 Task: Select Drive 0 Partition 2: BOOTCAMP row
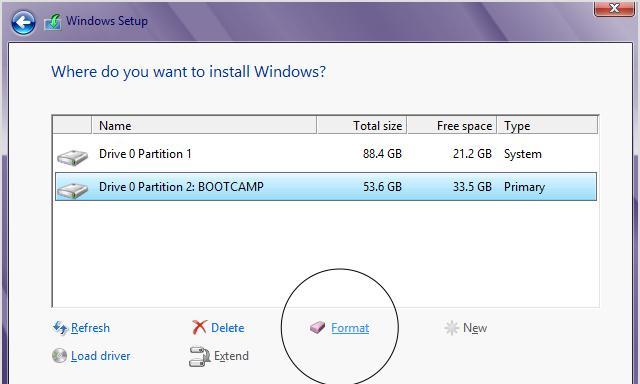[x=326, y=186]
